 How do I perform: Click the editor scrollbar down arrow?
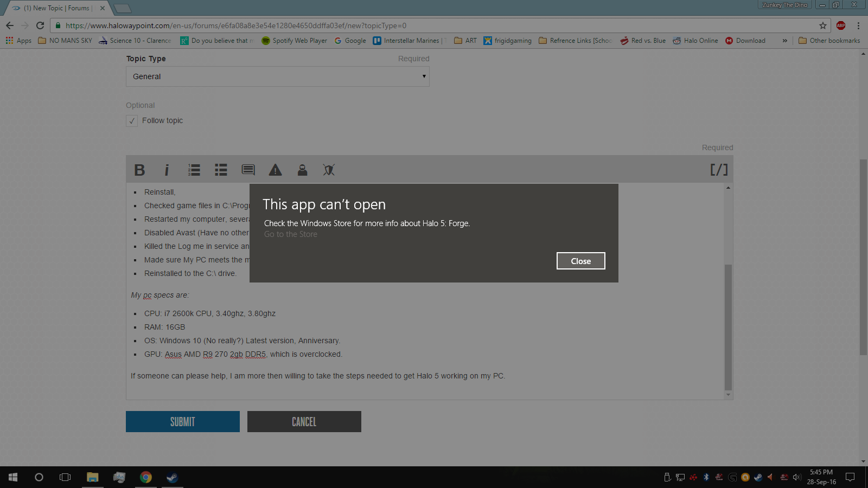tap(728, 395)
